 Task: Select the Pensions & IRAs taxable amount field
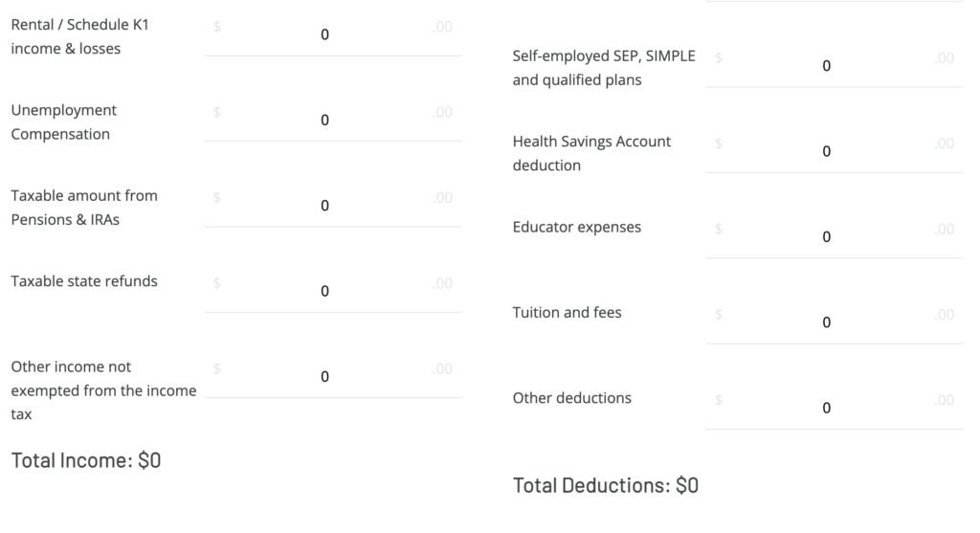click(325, 206)
